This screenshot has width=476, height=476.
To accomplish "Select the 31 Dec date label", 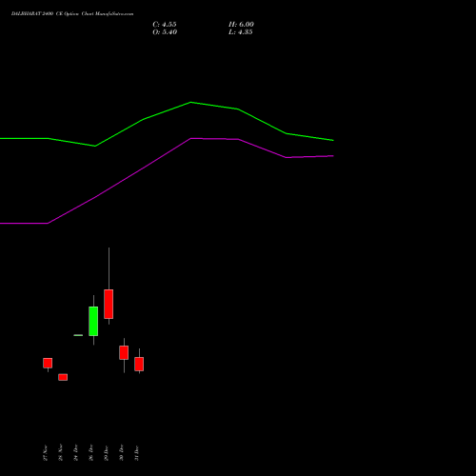I will (x=136, y=453).
